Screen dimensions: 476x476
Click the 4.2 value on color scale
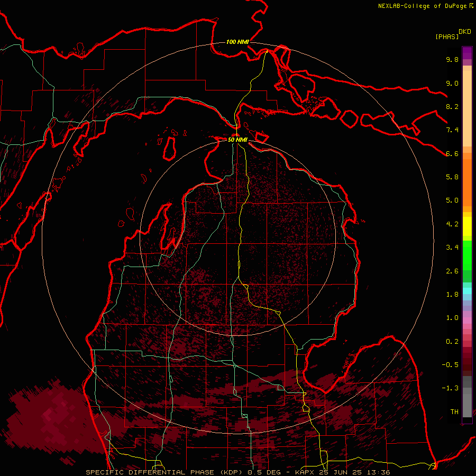pos(452,224)
